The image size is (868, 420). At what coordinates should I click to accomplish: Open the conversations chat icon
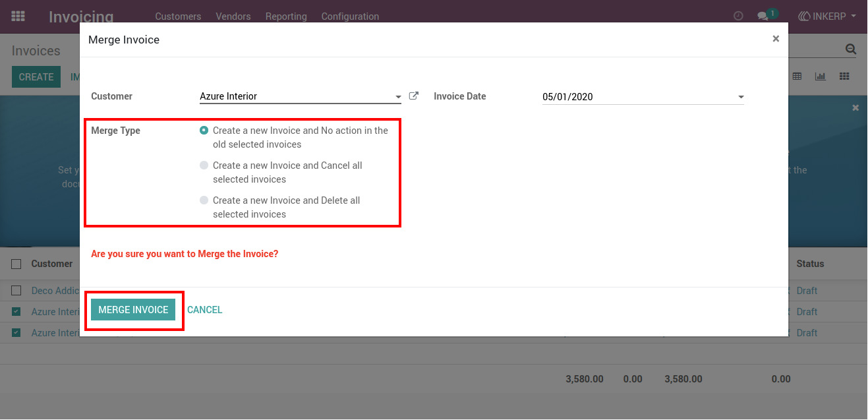[x=763, y=16]
